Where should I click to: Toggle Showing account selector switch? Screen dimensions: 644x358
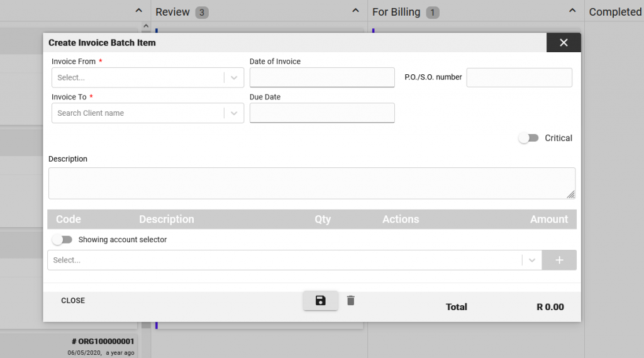(x=62, y=240)
